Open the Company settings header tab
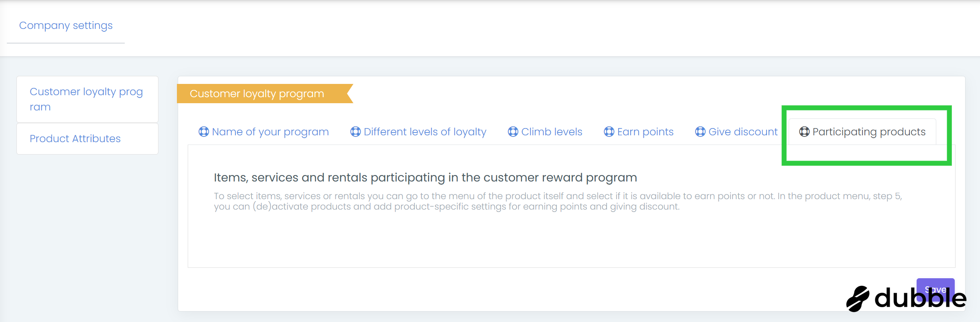This screenshot has width=980, height=322. click(x=66, y=25)
